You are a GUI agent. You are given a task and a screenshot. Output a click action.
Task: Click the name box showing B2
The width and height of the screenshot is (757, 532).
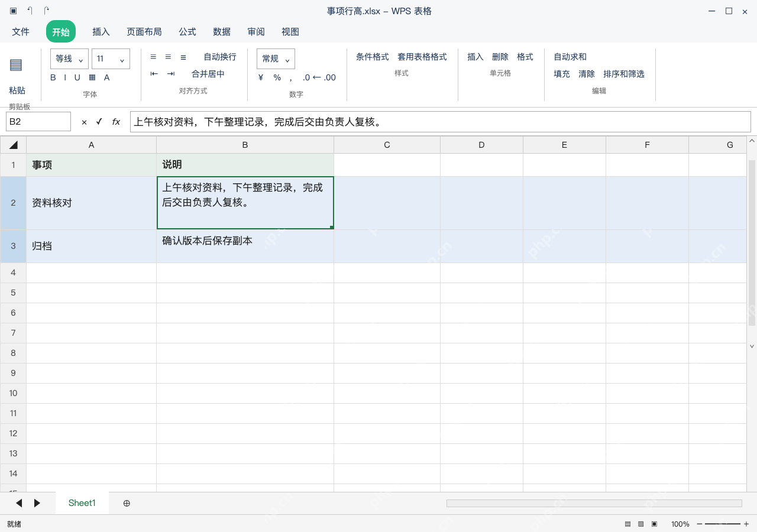pos(38,122)
